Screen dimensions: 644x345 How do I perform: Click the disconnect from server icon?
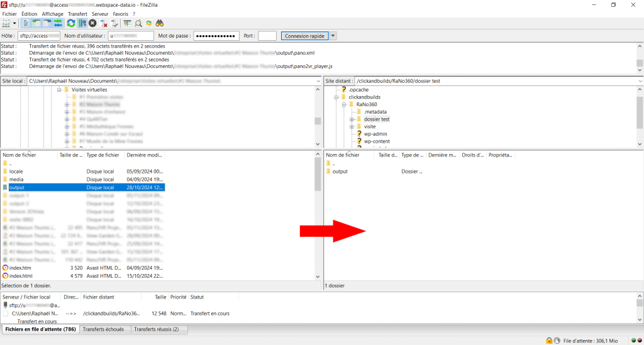pyautogui.click(x=104, y=23)
